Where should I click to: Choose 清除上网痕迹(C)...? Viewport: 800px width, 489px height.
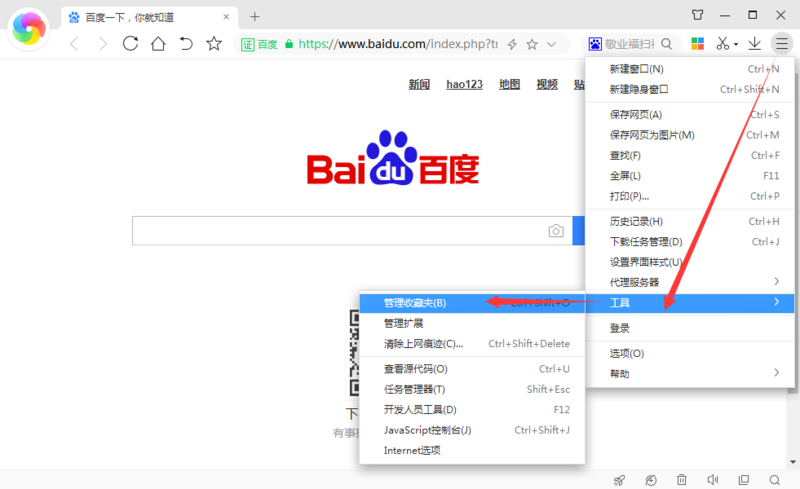pyautogui.click(x=472, y=344)
